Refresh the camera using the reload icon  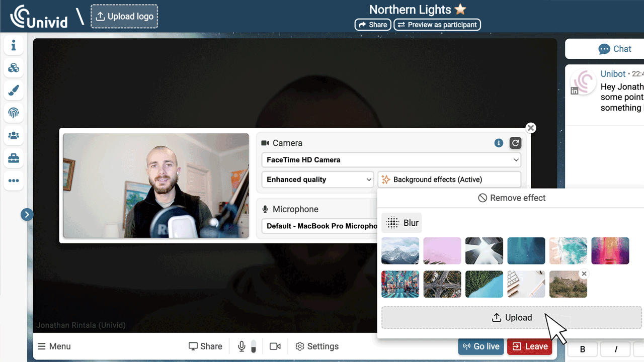click(515, 143)
